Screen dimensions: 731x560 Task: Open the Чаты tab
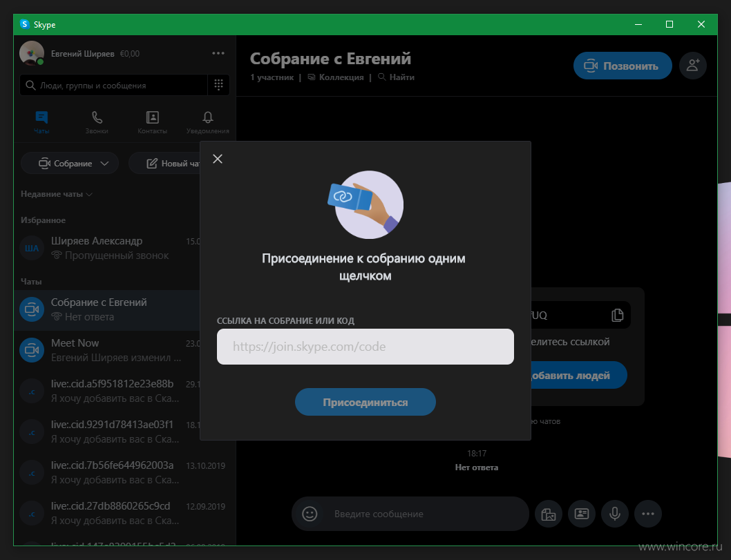point(41,122)
